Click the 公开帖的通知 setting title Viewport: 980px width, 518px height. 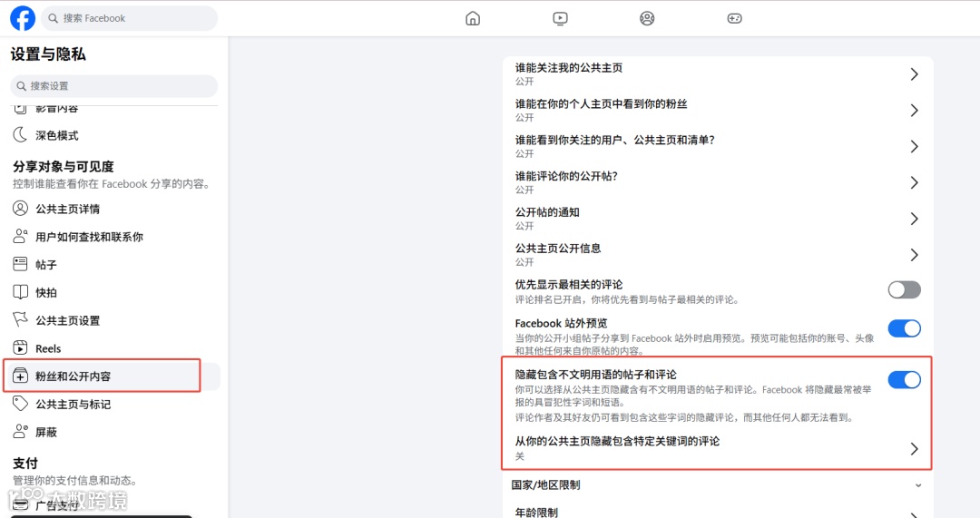547,212
